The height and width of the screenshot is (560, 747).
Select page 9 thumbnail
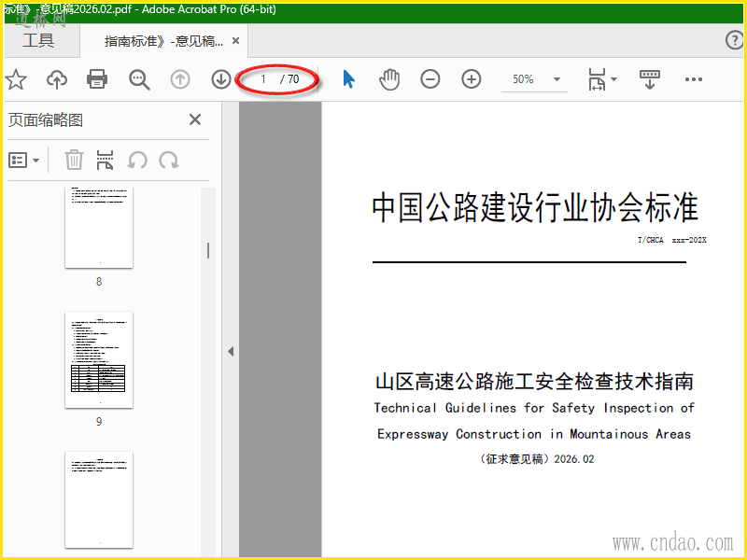[x=99, y=359]
